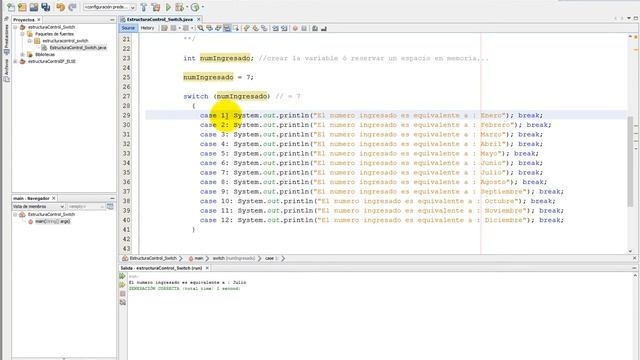Close the Proyectos panel tab
Screen dimensions: 640x360
pos(39,20)
